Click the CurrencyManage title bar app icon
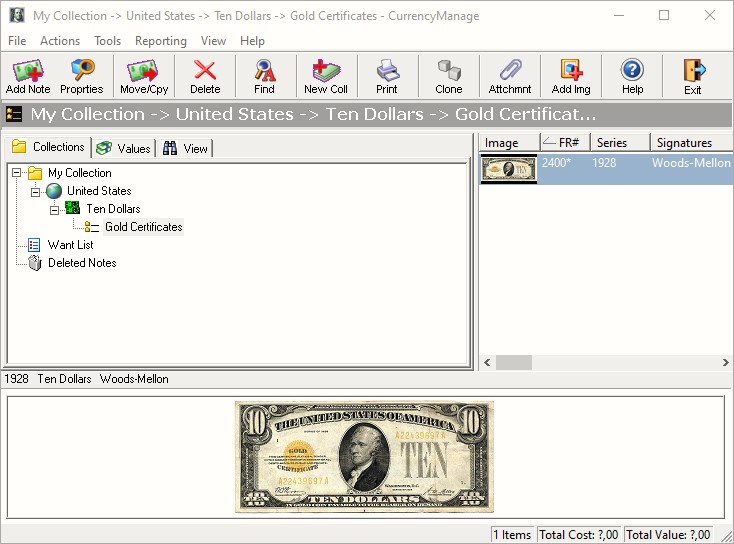734x544 pixels. click(17, 15)
